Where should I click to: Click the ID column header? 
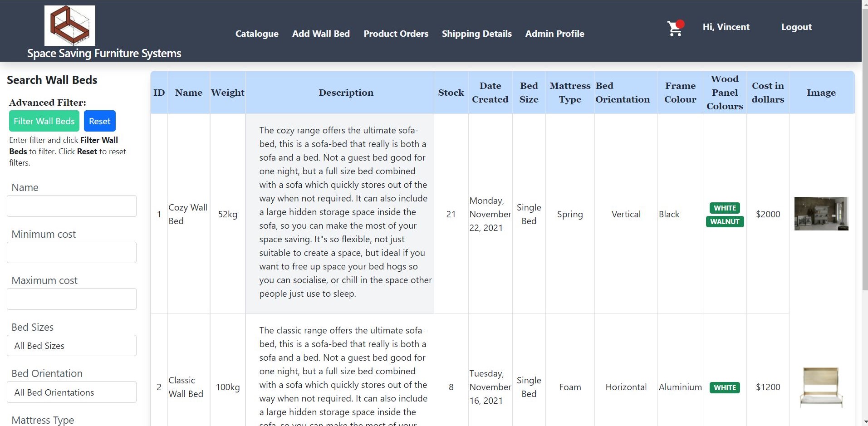[159, 93]
